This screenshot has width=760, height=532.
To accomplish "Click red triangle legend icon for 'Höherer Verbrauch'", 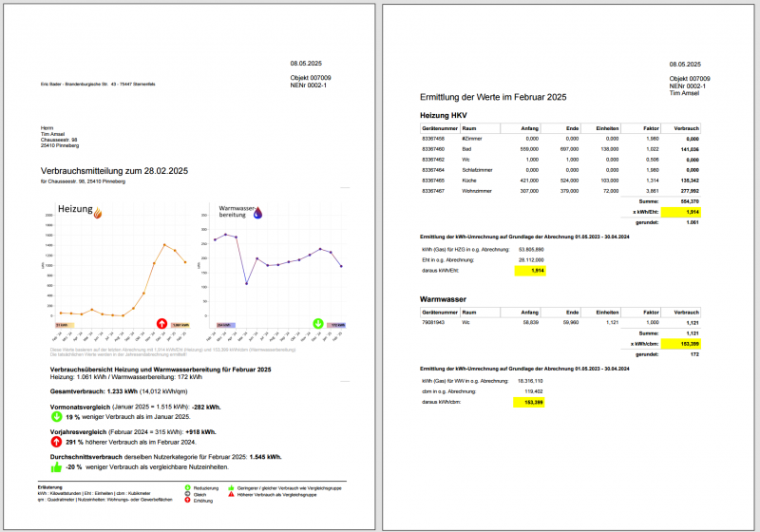I will pos(231,494).
